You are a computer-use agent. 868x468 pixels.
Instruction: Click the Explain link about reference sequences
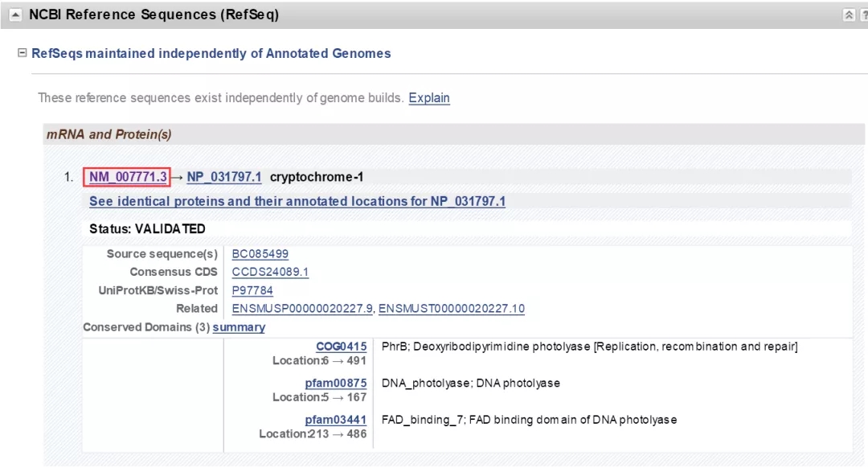(x=429, y=97)
